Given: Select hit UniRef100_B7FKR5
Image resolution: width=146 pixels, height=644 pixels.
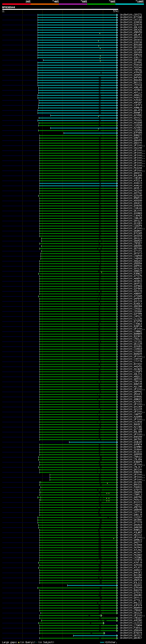Looking at the screenshot, I should pyautogui.click(x=131, y=133).
